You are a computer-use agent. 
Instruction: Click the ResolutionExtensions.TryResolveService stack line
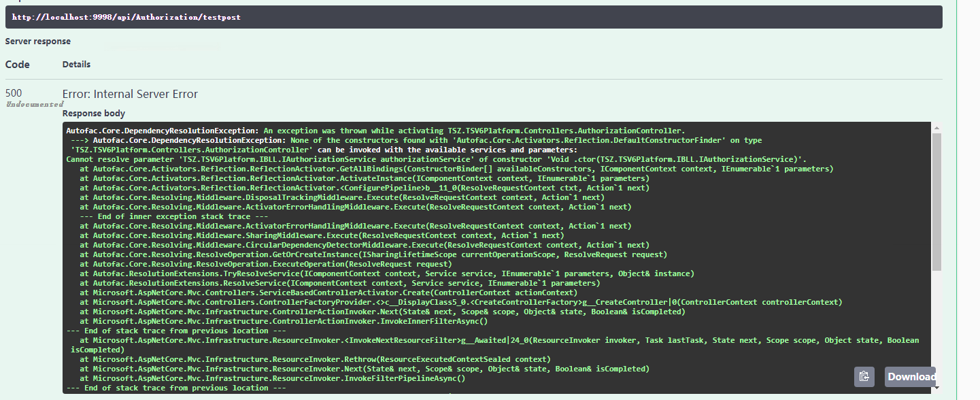(387, 273)
